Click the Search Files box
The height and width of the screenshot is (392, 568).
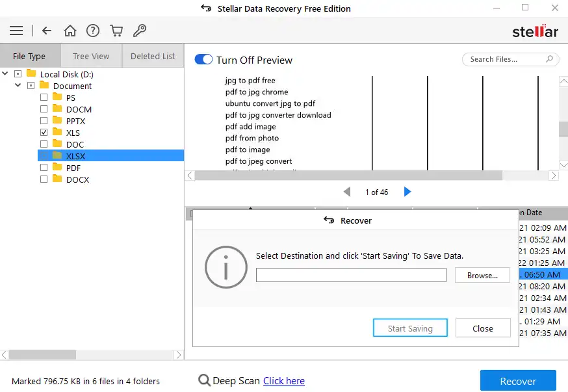(x=510, y=59)
